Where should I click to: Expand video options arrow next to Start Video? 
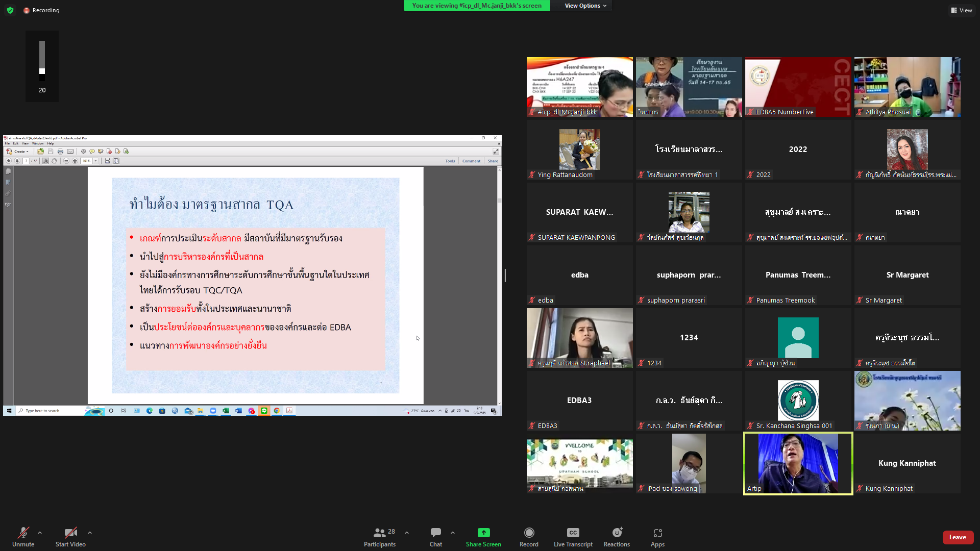[x=90, y=533]
